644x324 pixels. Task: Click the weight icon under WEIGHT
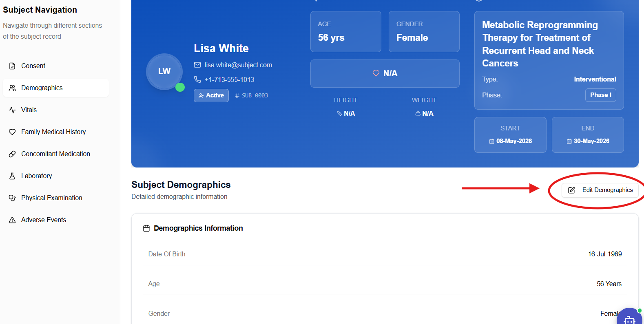click(418, 113)
